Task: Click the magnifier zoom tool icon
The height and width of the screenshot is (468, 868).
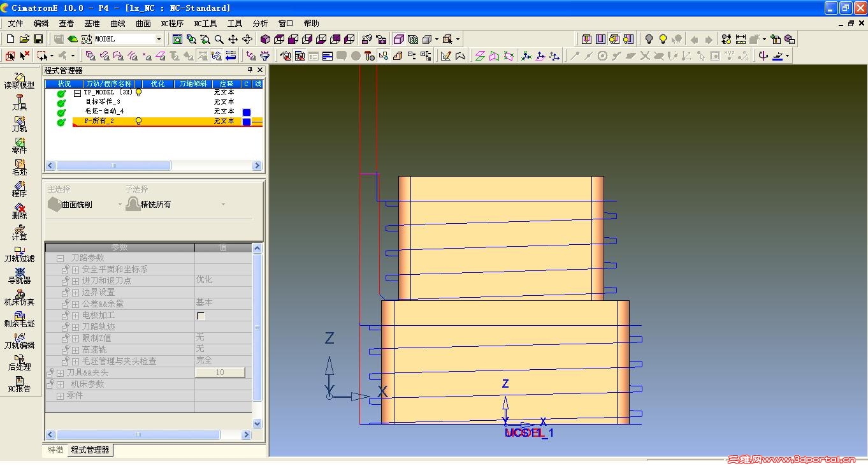Action: click(x=219, y=39)
